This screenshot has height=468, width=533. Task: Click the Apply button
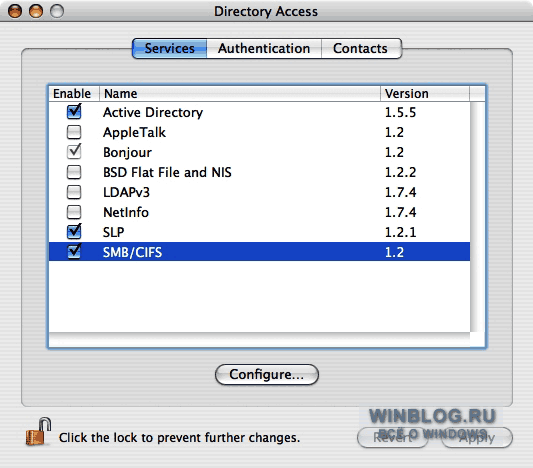tap(477, 437)
